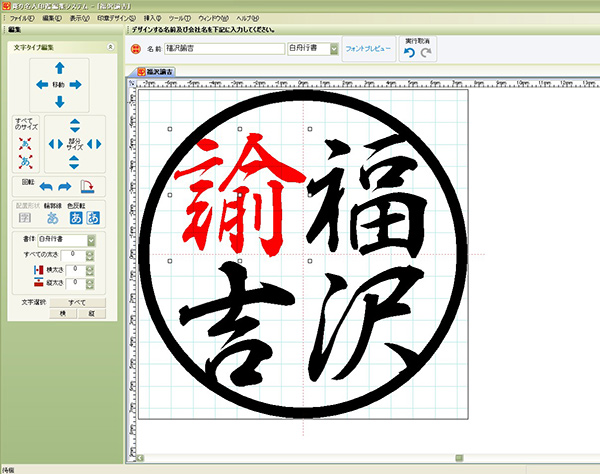Click the すべて character selection button
This screenshot has height=474, width=600.
coord(76,300)
